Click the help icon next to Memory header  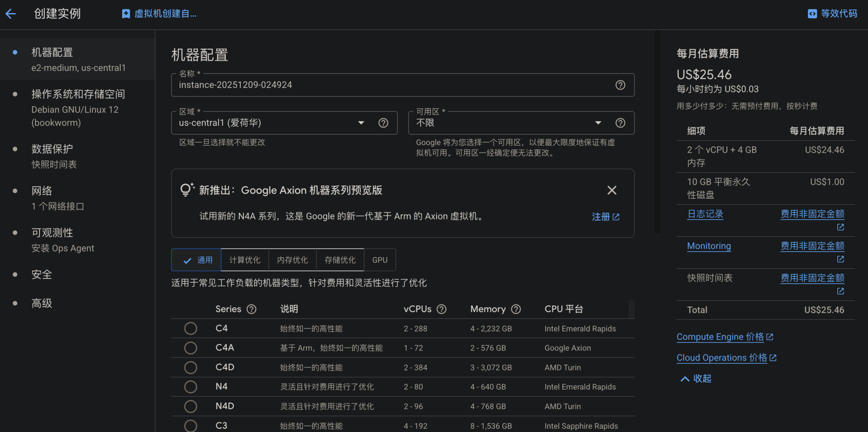(x=516, y=309)
